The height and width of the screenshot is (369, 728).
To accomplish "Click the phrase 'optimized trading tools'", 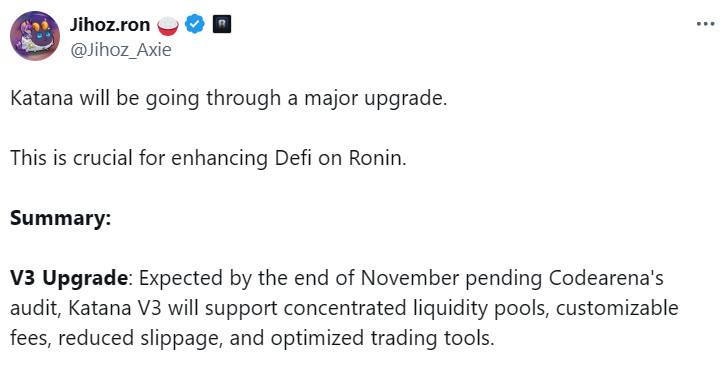I will pyautogui.click(x=382, y=338).
